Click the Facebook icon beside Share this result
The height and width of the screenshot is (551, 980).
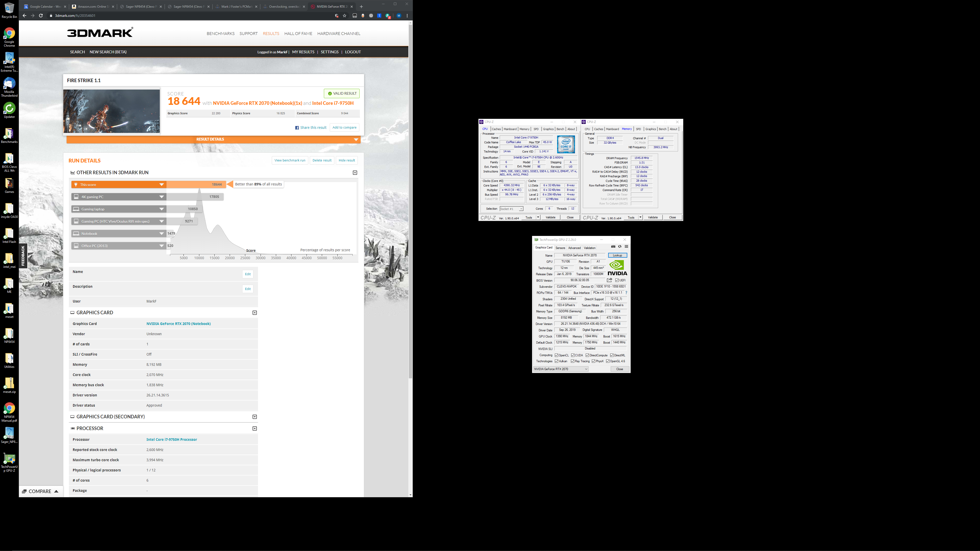tap(297, 128)
